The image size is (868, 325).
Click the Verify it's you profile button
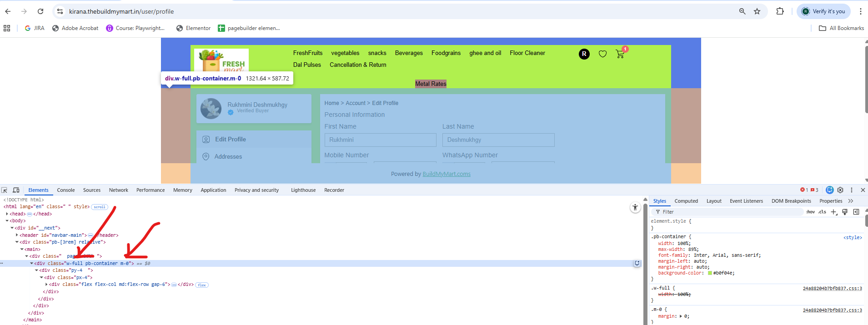pyautogui.click(x=823, y=11)
